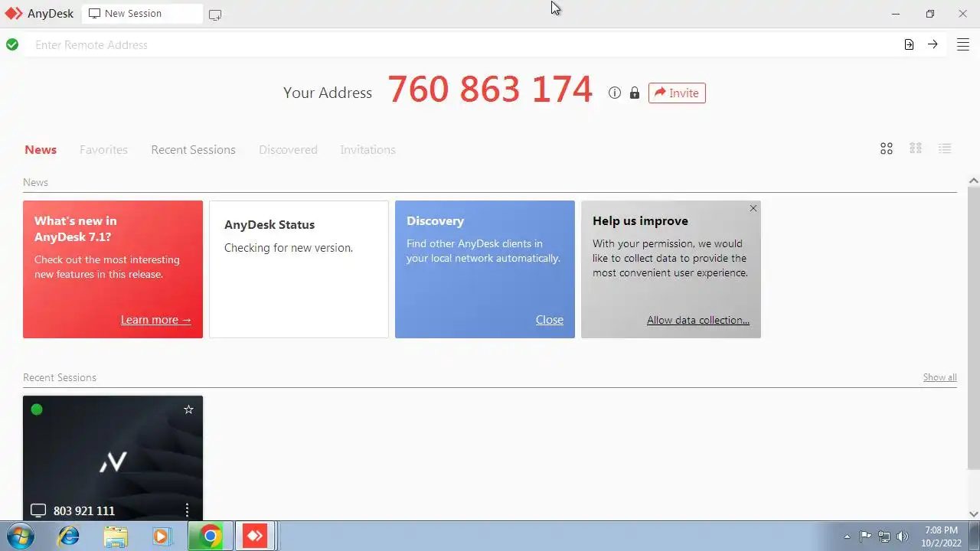Open Chrome from taskbar
This screenshot has width=980, height=551.
coord(210,536)
